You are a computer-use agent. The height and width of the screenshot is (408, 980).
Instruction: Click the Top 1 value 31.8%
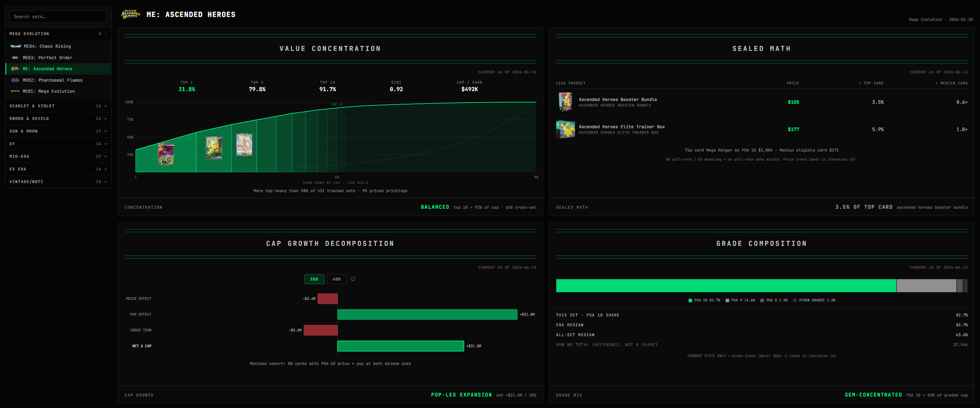click(x=187, y=90)
